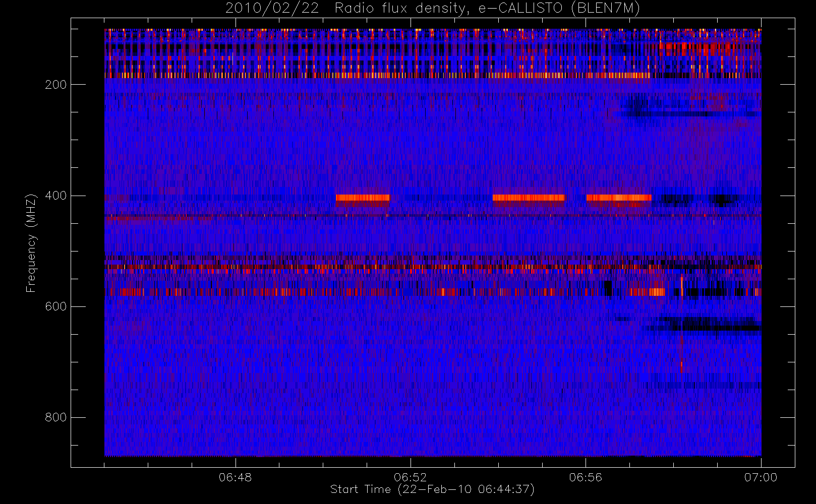The height and width of the screenshot is (504, 816).
Task: Click the 'Frequency (MHZ)' axis label
Action: tap(31, 243)
